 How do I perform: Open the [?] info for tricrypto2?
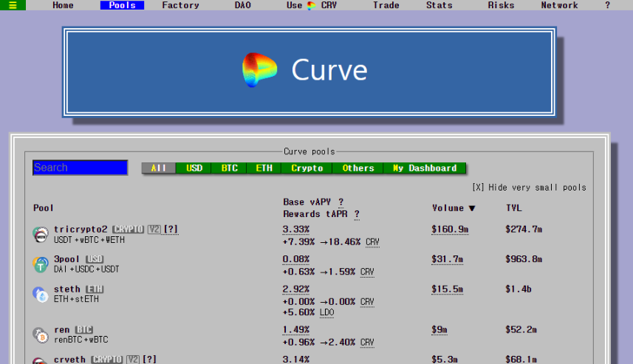[x=171, y=229]
